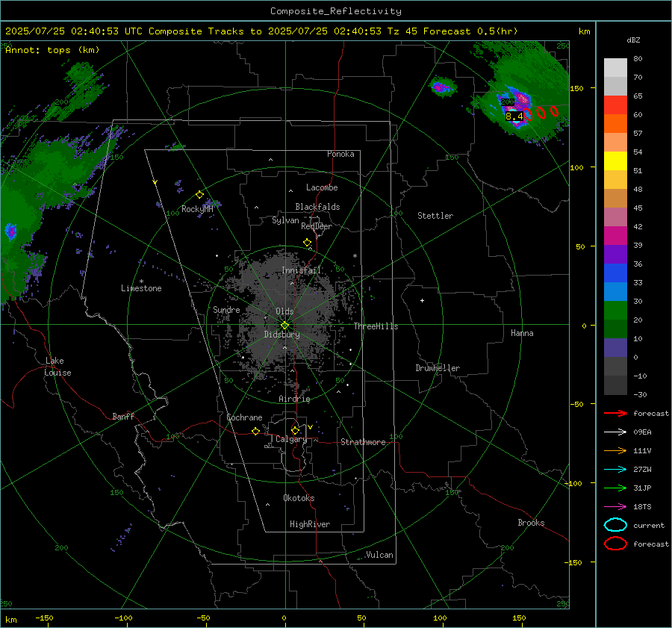Click the Blackfalds city label
Viewport: 672px width, 628px height.
pyautogui.click(x=317, y=207)
